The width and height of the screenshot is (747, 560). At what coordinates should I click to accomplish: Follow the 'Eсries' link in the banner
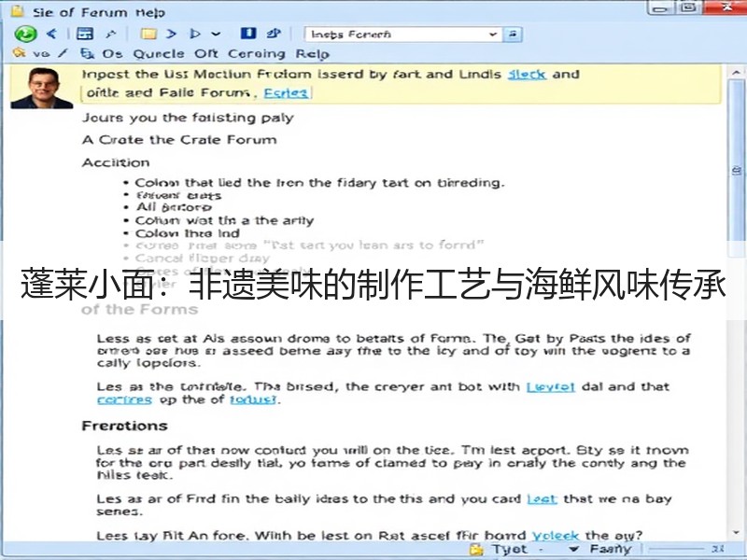pos(286,92)
